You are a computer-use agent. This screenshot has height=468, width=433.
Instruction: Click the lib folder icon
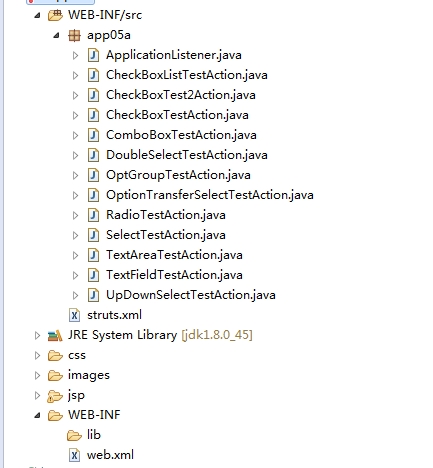click(74, 435)
